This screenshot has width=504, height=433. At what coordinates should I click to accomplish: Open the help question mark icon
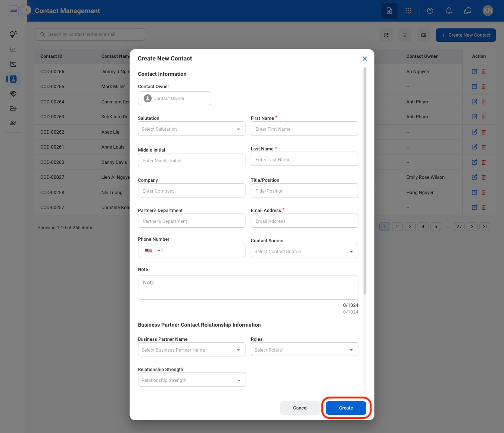(x=430, y=11)
